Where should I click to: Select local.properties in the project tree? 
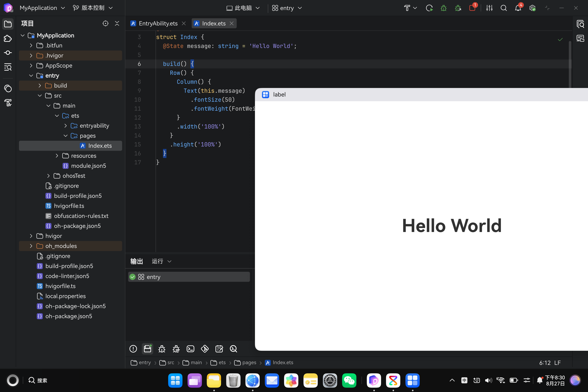click(x=70, y=296)
